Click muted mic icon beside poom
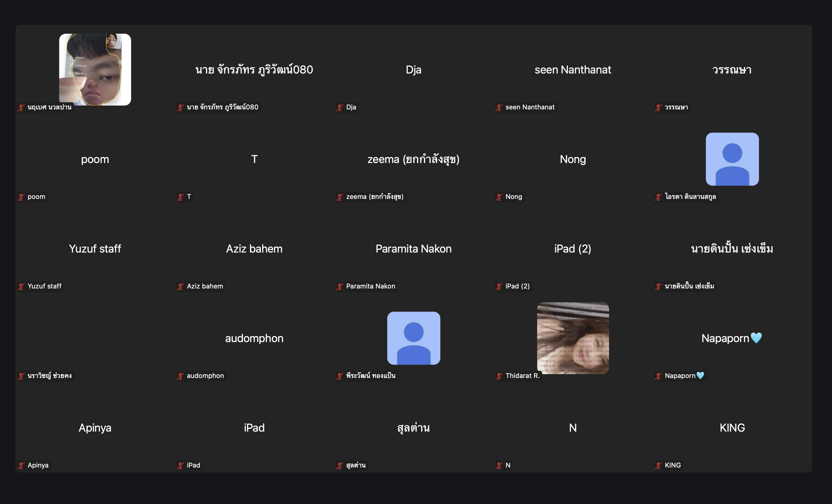This screenshot has height=504, width=832. [x=21, y=197]
